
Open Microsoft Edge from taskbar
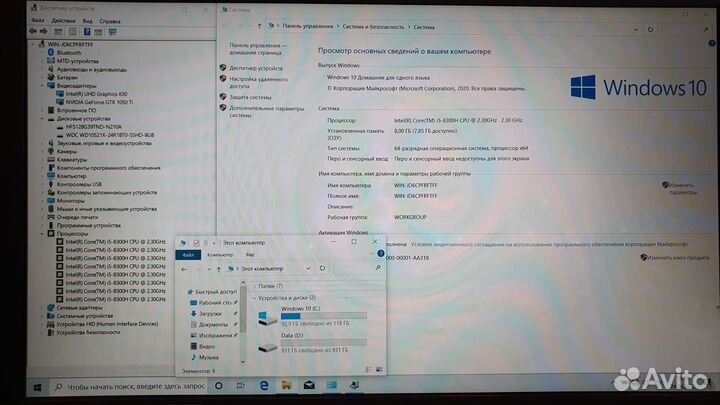click(264, 386)
